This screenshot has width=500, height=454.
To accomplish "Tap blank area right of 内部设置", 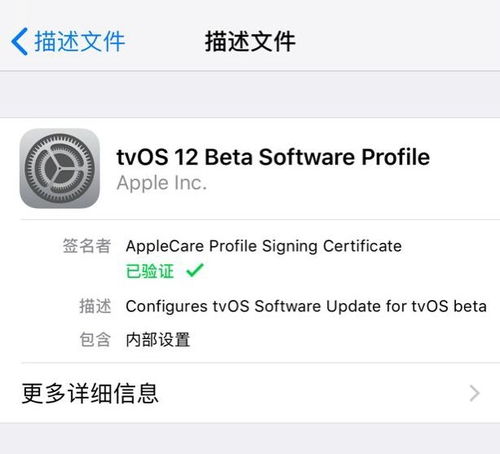I will 343,340.
